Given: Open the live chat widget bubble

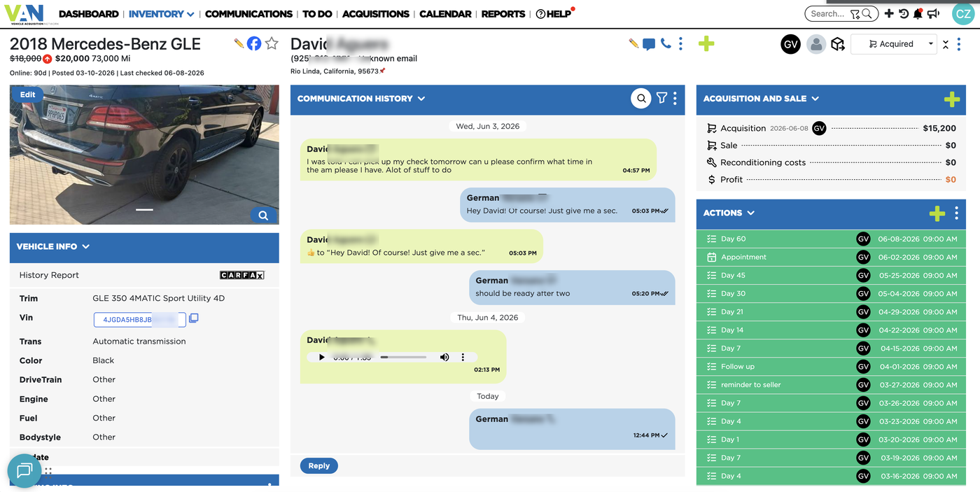Looking at the screenshot, I should click(x=24, y=470).
